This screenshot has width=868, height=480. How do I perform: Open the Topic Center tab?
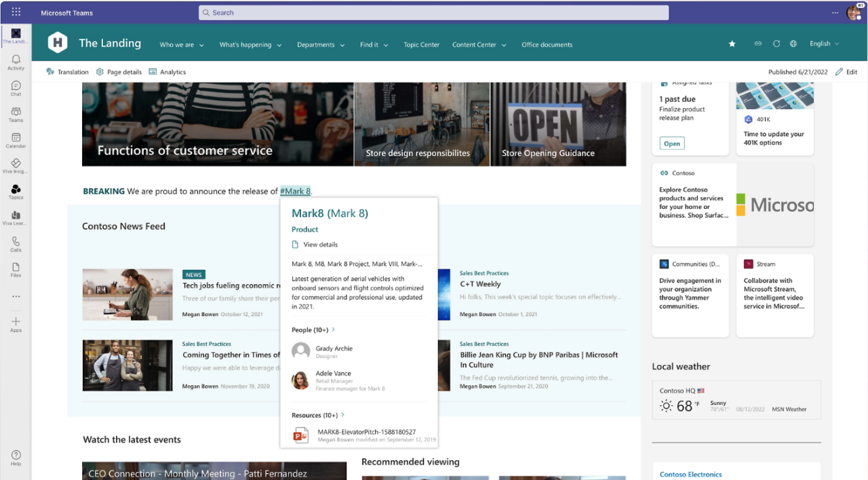(421, 44)
